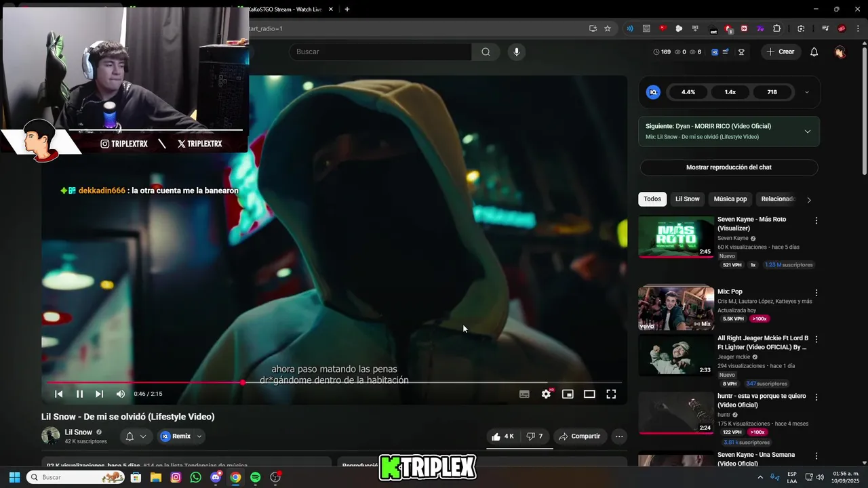
Task: Switch to theater mode
Action: coord(589,394)
